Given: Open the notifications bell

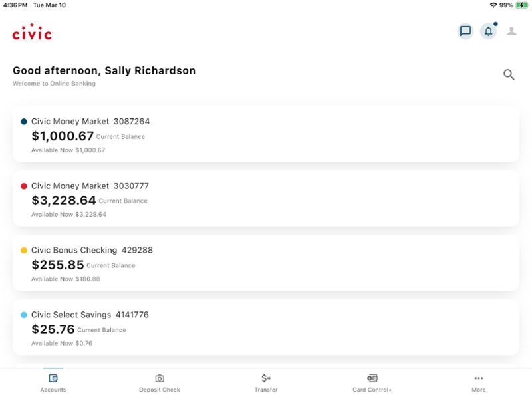Looking at the screenshot, I should click(488, 31).
